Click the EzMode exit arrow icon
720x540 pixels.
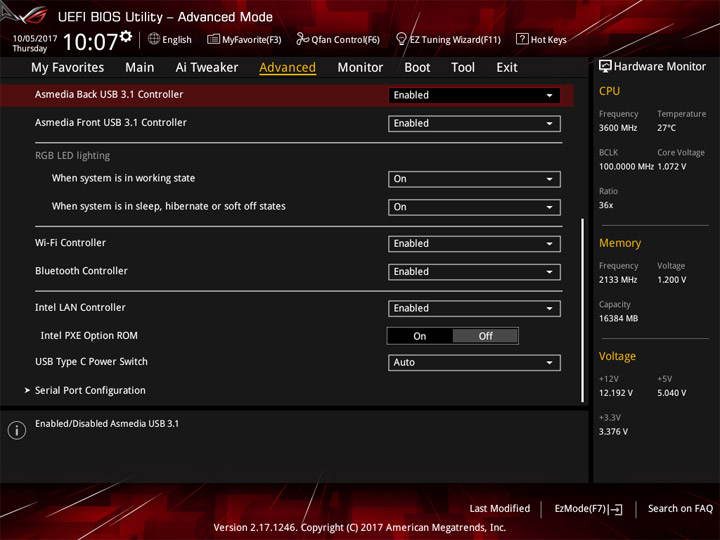click(x=616, y=509)
